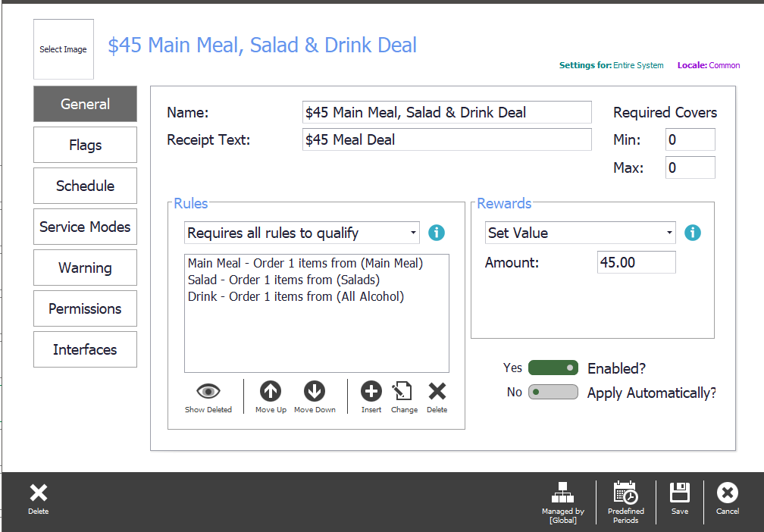Click the Change rule edit icon
This screenshot has height=532, width=764.
point(403,391)
